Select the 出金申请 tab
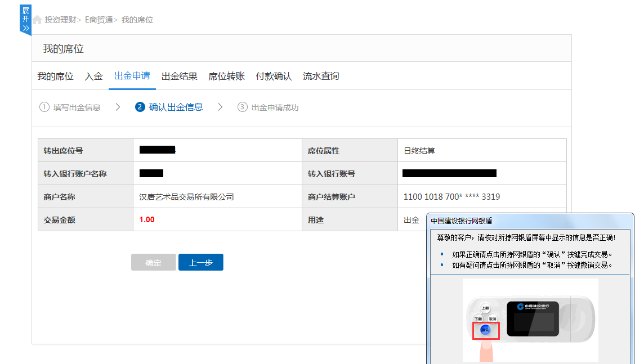This screenshot has height=364, width=635. click(x=132, y=76)
